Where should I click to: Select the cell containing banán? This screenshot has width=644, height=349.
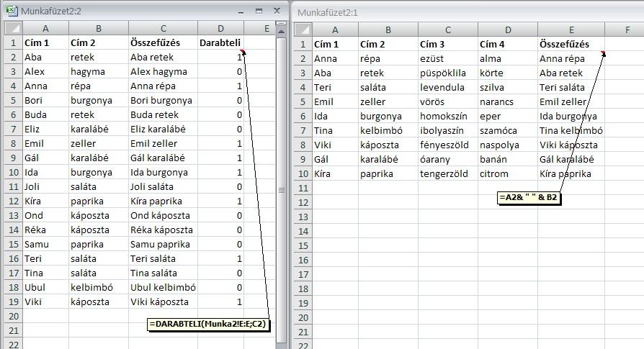point(508,159)
